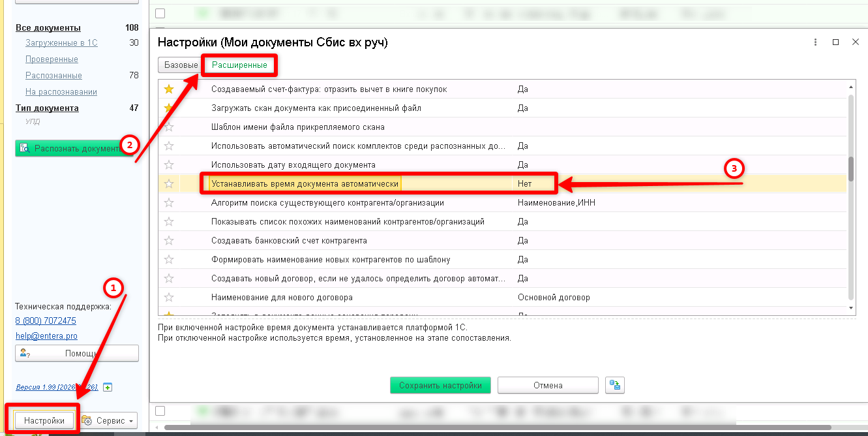868x436 pixels.
Task: Filter by Загруженные в 1С
Action: click(x=61, y=43)
